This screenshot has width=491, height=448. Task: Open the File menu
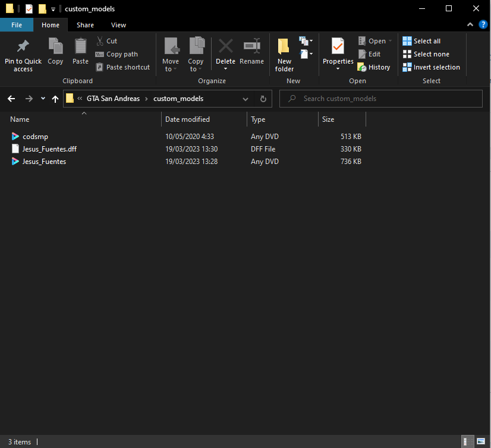coord(17,25)
